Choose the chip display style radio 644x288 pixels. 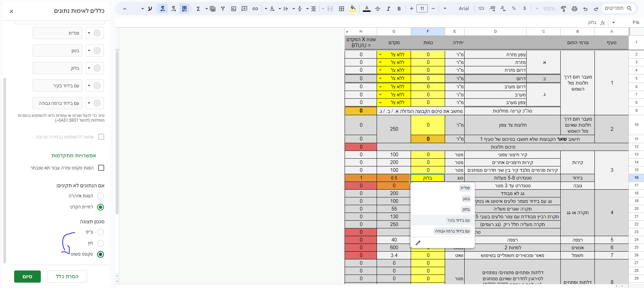click(100, 232)
